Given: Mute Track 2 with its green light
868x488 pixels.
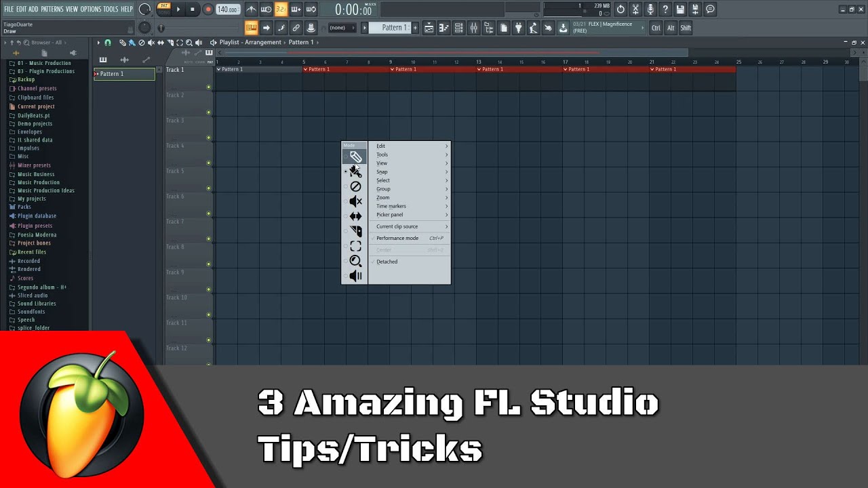Looking at the screenshot, I should (x=208, y=113).
